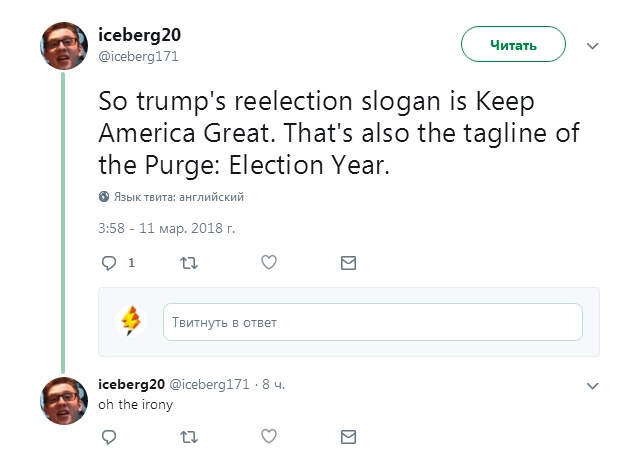
Task: Like the main tweet with the heart icon
Action: pyautogui.click(x=268, y=263)
